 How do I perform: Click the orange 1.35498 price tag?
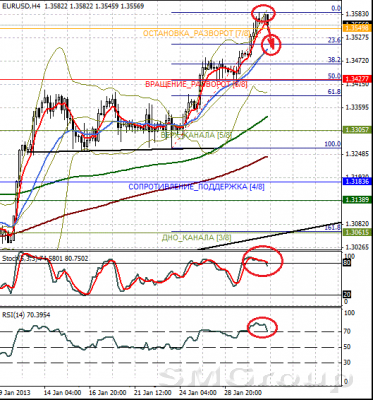pos(357,28)
